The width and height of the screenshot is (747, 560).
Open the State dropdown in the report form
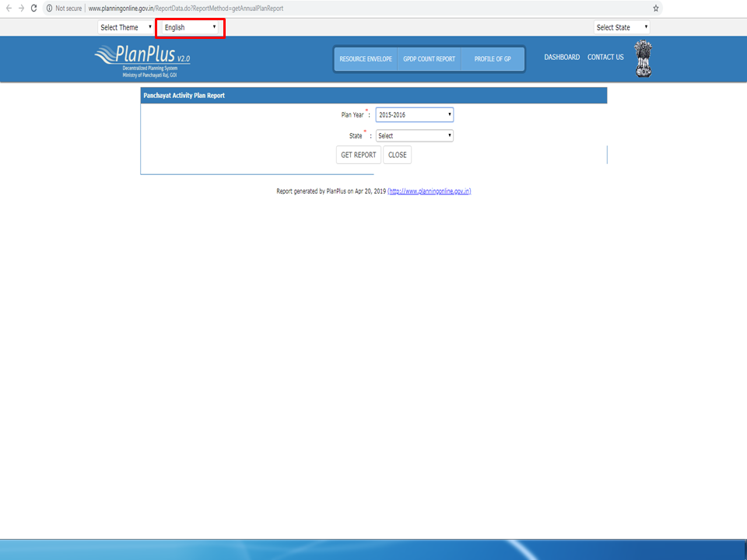(414, 135)
